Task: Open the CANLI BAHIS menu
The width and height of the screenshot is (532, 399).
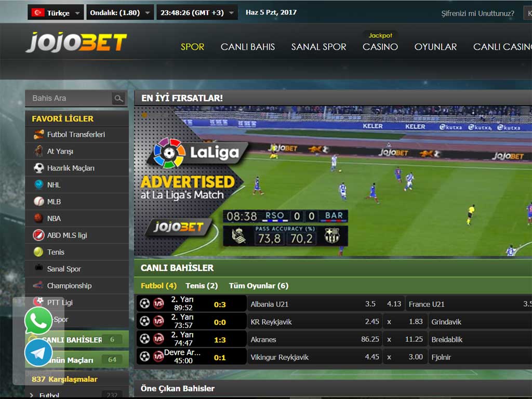Action: click(x=248, y=47)
